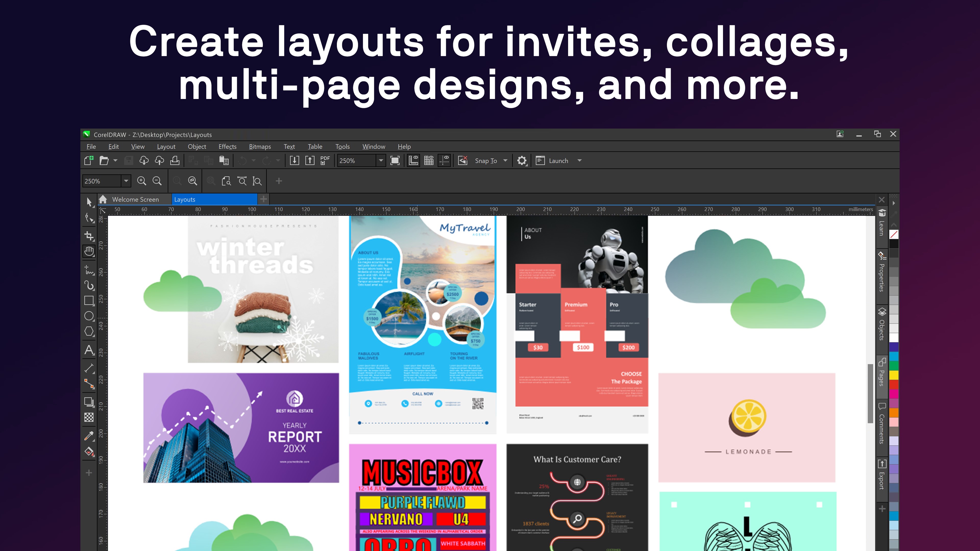Select the Rectangle tool
The width and height of the screenshot is (980, 551).
89,300
